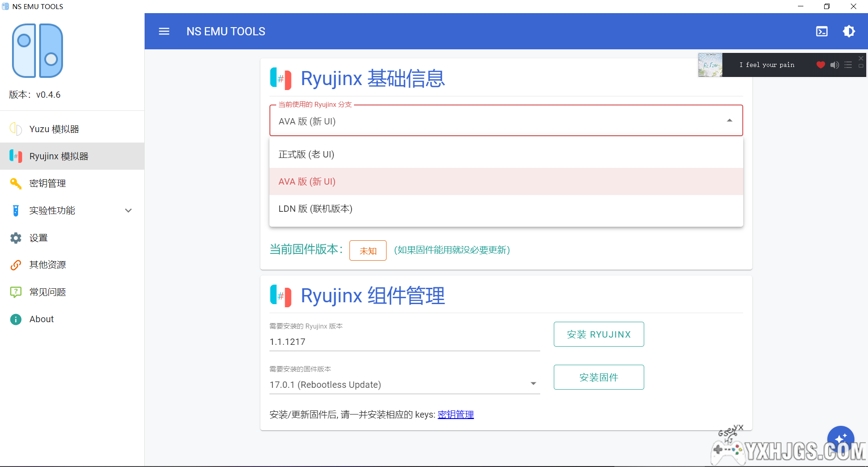This screenshot has width=868, height=467.
Task: Open the firmware version 17.0.1 dropdown
Action: tap(533, 384)
